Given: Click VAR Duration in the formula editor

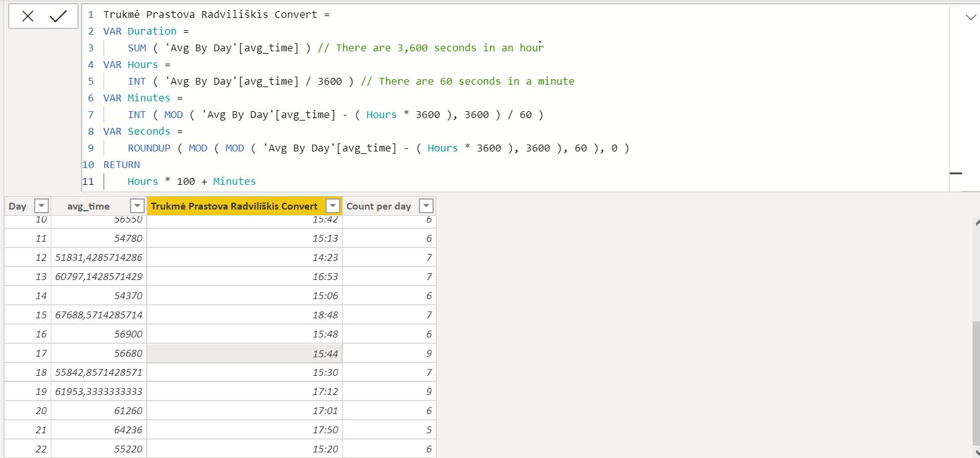Looking at the screenshot, I should [140, 31].
